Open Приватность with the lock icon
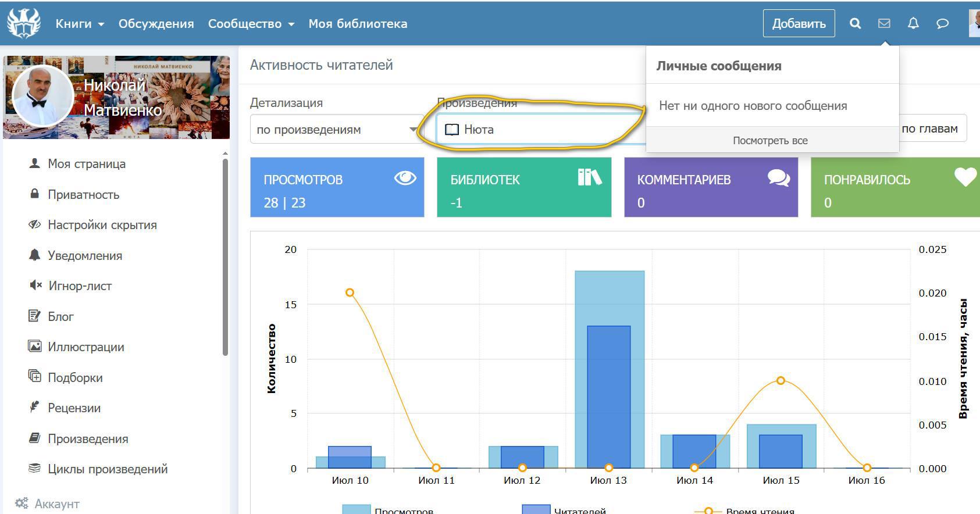 (83, 195)
